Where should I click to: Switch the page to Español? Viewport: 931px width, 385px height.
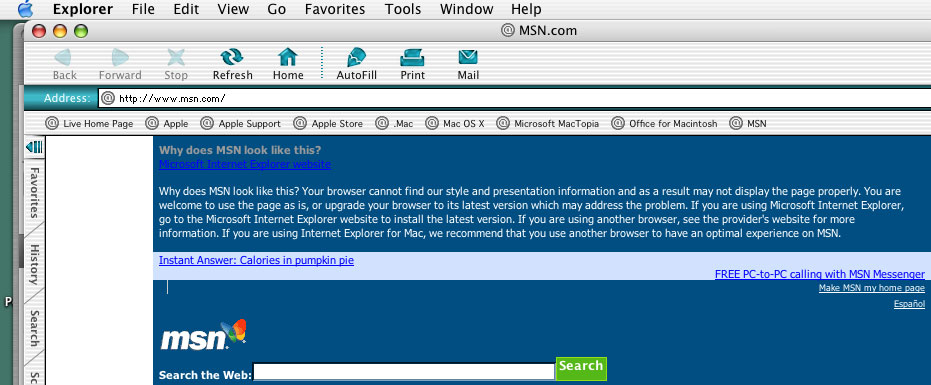(x=909, y=304)
